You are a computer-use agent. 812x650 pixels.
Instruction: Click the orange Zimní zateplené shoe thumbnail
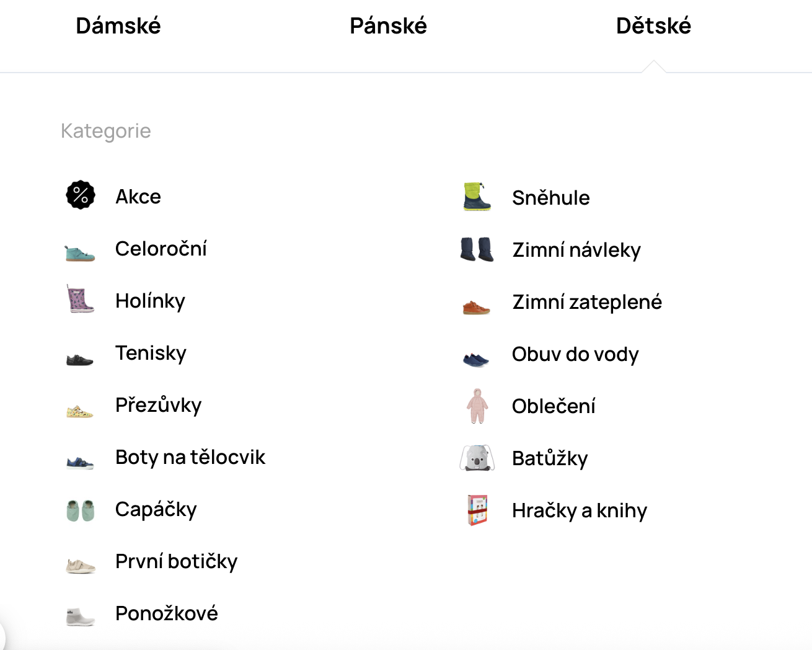click(x=477, y=306)
